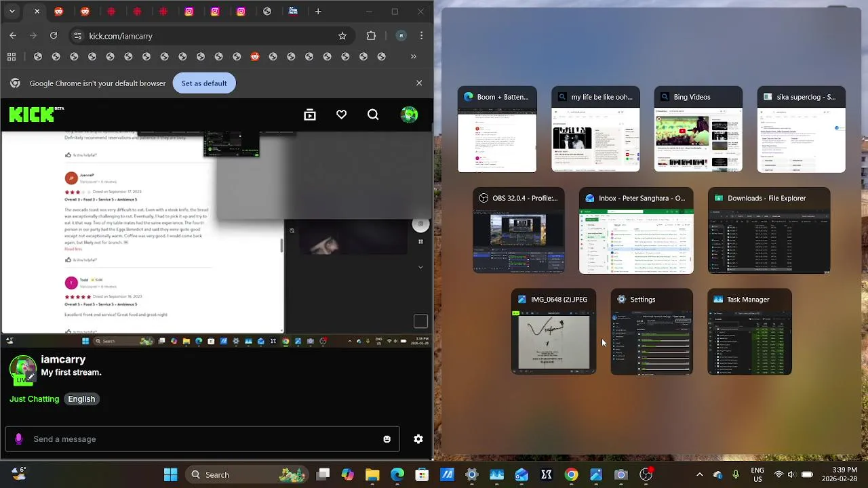Open the iamcarry channel name link
The image size is (868, 488).
click(x=63, y=360)
